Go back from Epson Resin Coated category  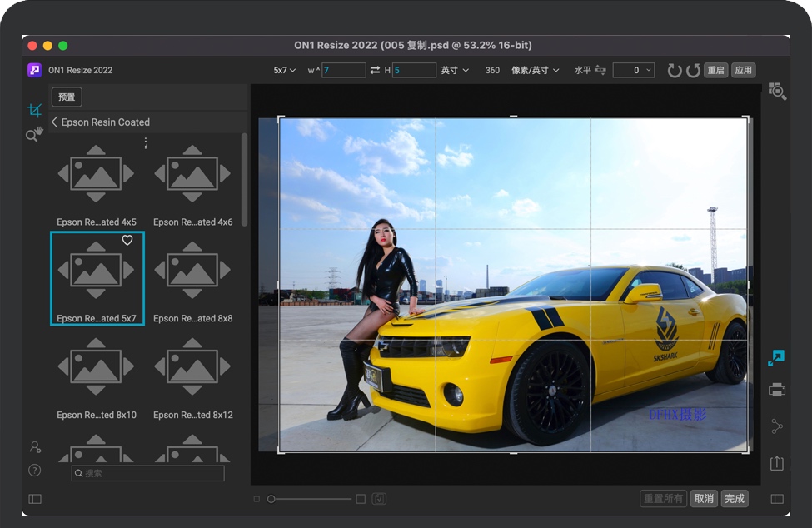click(x=55, y=122)
